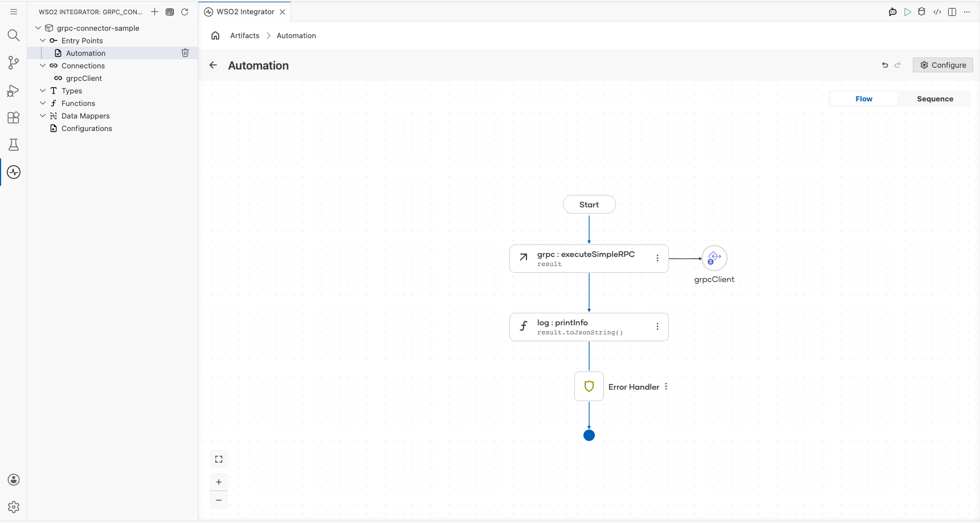980x523 pixels.
Task: Show source code with the code icon
Action: point(937,11)
